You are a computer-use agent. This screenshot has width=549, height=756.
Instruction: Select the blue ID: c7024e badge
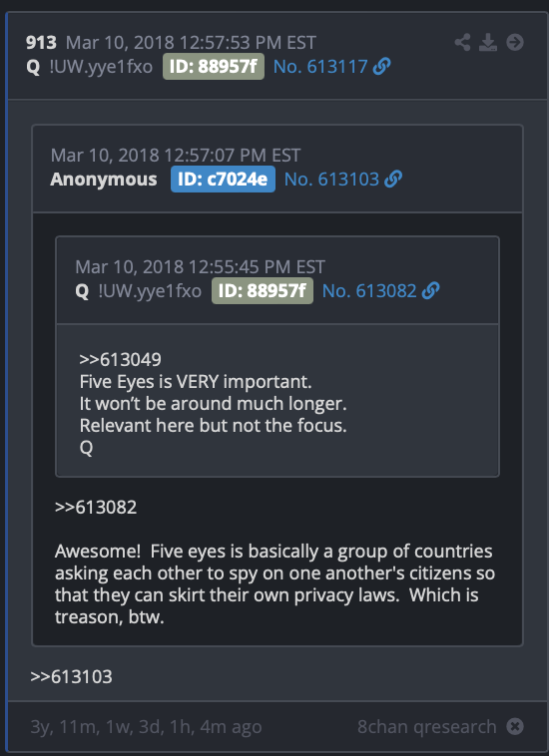click(x=223, y=180)
